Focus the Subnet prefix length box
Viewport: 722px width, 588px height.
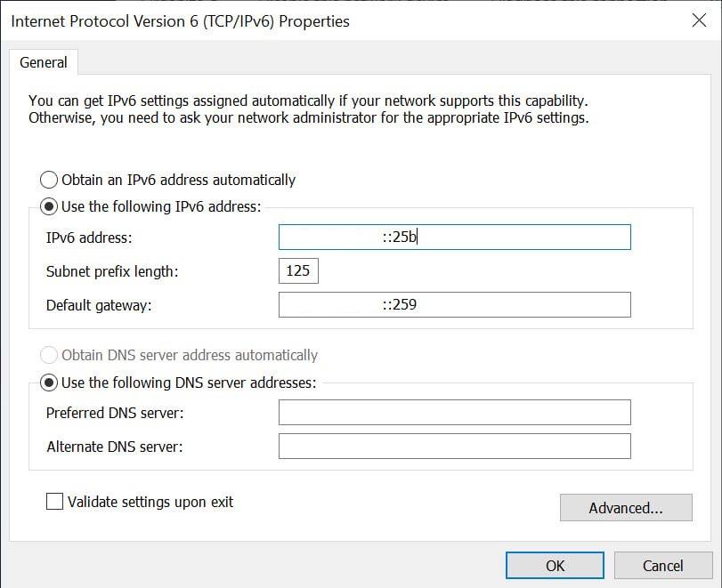(x=298, y=271)
